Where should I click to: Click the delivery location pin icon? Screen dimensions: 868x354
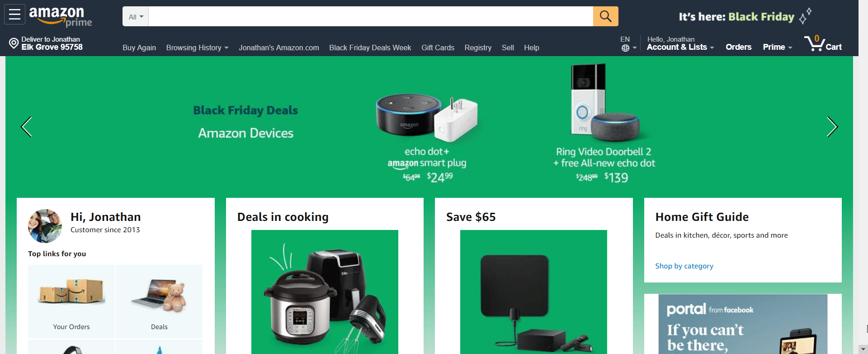point(14,43)
